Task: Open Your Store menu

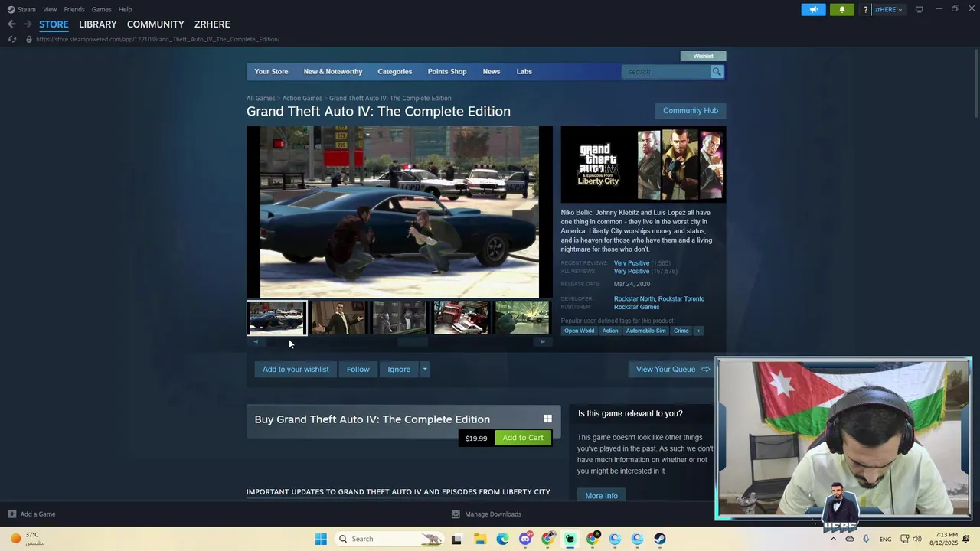Action: tap(271, 71)
